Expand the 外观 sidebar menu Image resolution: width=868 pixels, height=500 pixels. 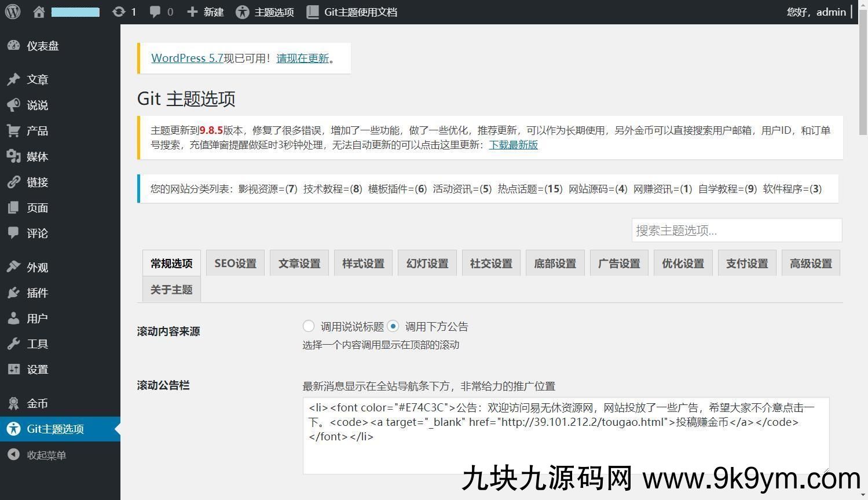[37, 267]
